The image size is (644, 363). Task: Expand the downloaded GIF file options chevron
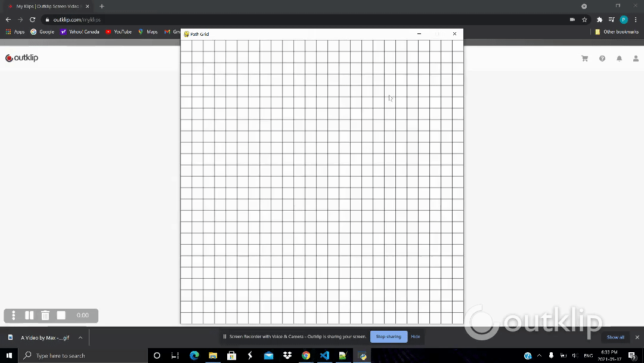(80, 337)
